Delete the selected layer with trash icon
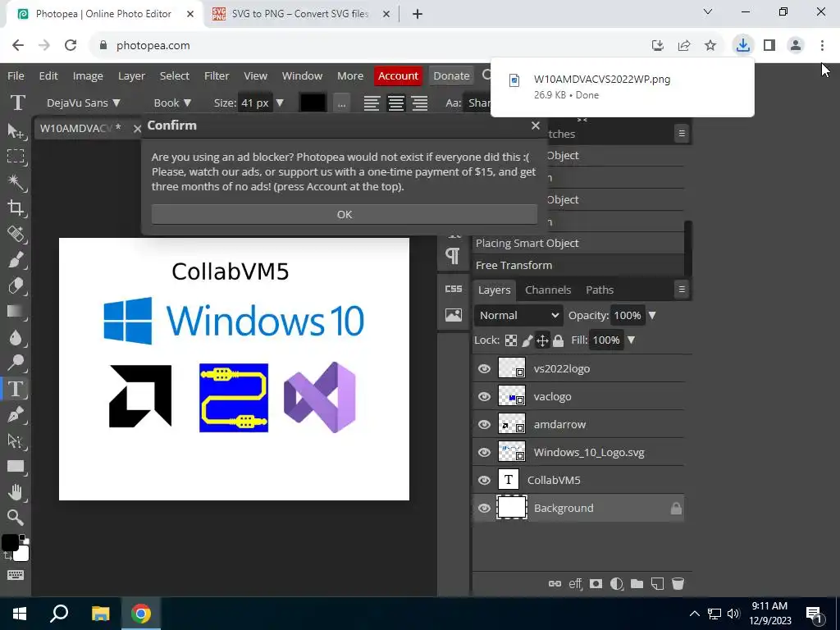The width and height of the screenshot is (840, 630). 678,583
